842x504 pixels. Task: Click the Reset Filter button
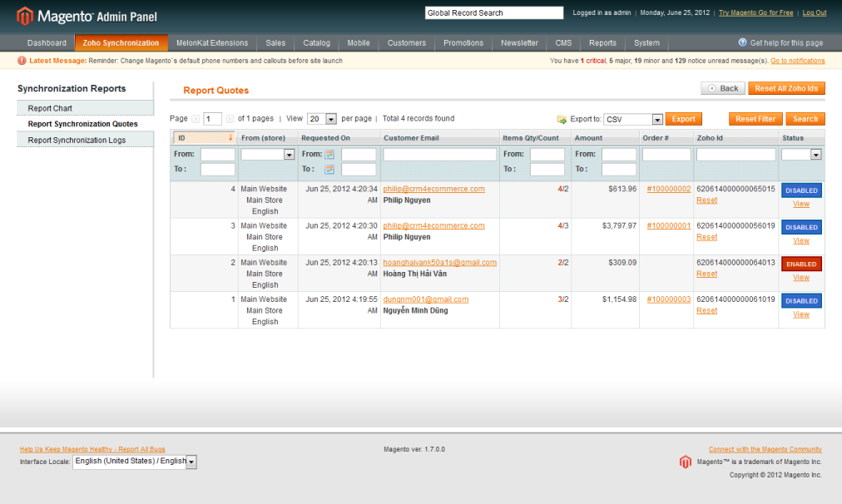[x=755, y=119]
